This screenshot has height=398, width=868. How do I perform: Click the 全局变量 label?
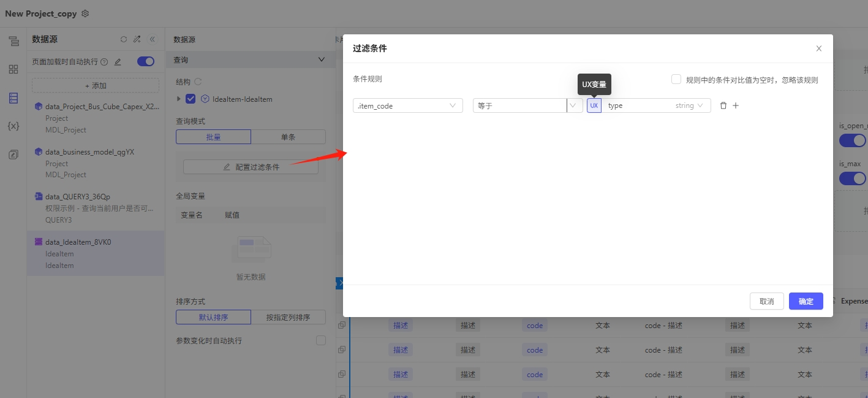pyautogui.click(x=191, y=196)
